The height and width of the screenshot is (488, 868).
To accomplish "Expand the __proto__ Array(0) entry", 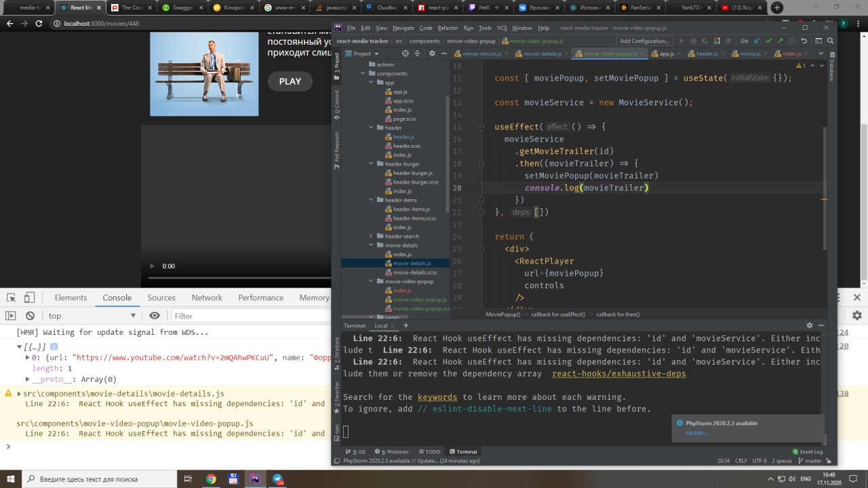I will pos(28,380).
